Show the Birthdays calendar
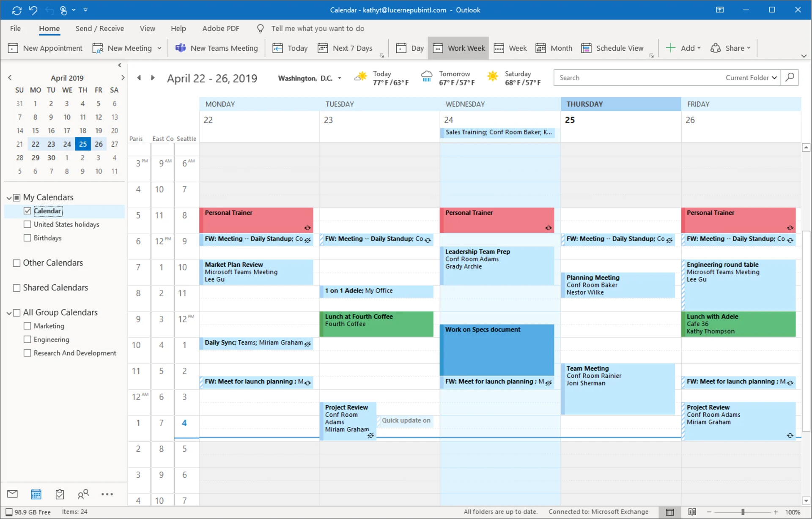This screenshot has height=519, width=812. click(27, 238)
